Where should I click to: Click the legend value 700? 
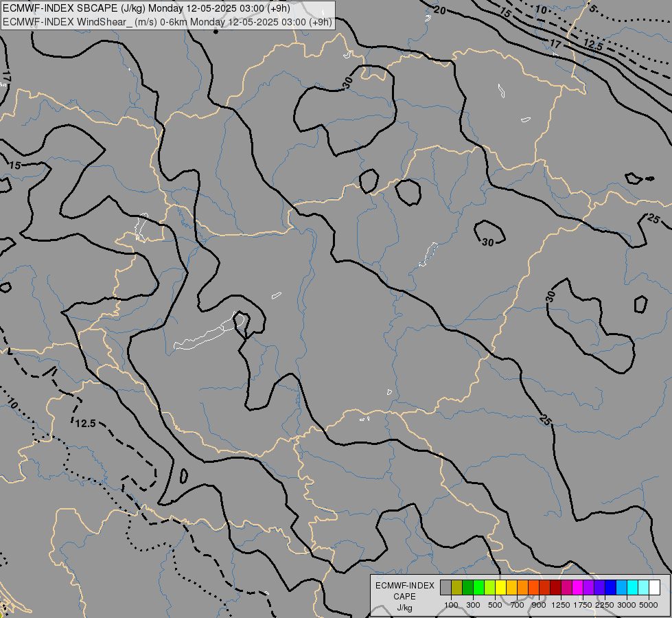[x=518, y=605]
